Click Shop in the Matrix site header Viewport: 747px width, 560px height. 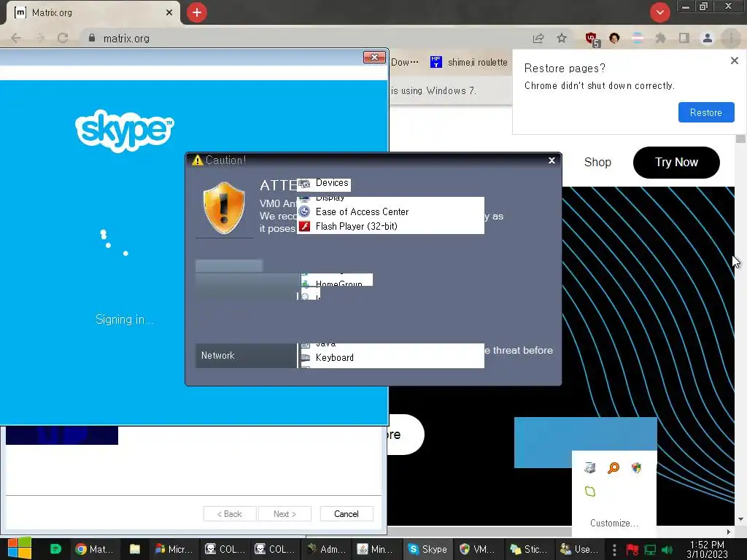597,162
